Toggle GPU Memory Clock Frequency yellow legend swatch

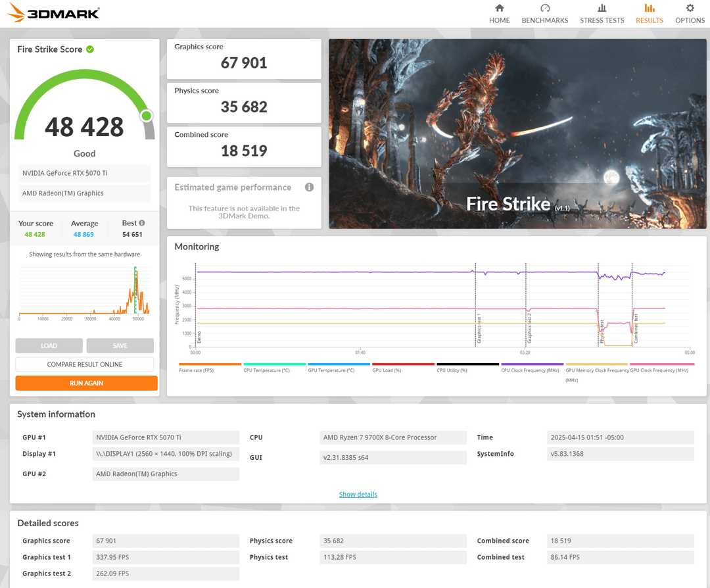click(x=597, y=364)
